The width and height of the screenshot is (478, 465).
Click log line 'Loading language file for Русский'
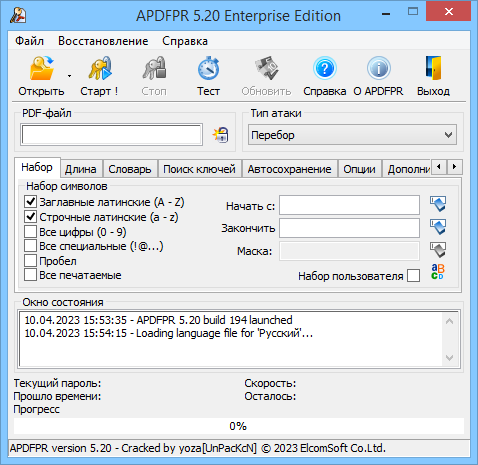169,333
